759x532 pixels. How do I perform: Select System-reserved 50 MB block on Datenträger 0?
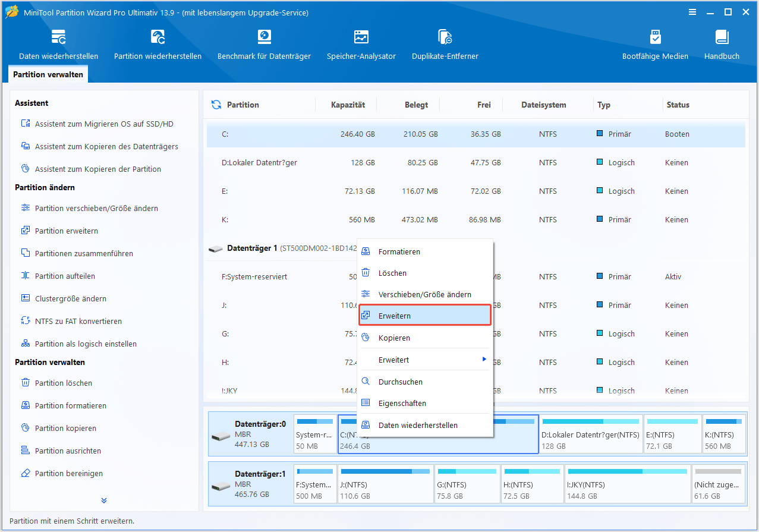pos(315,435)
